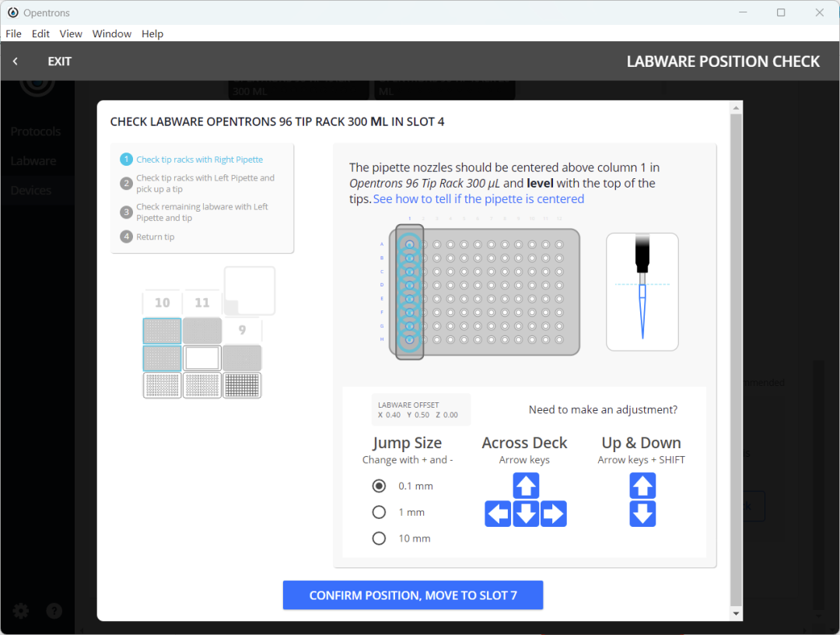Select the 10 mm jump size
The width and height of the screenshot is (840, 635).
379,538
